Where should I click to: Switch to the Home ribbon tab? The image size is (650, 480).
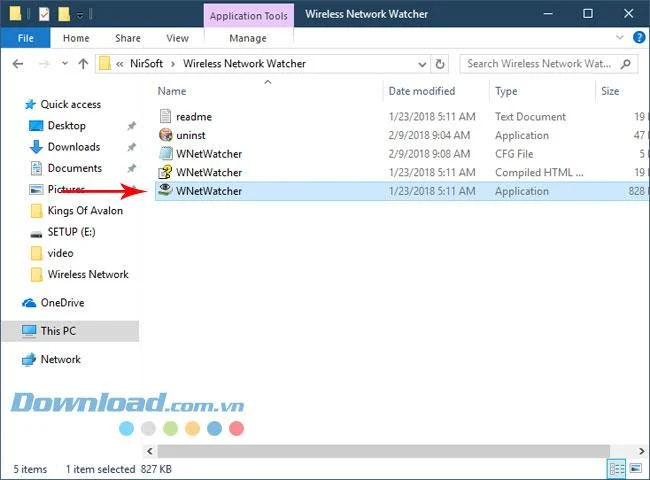click(x=76, y=38)
